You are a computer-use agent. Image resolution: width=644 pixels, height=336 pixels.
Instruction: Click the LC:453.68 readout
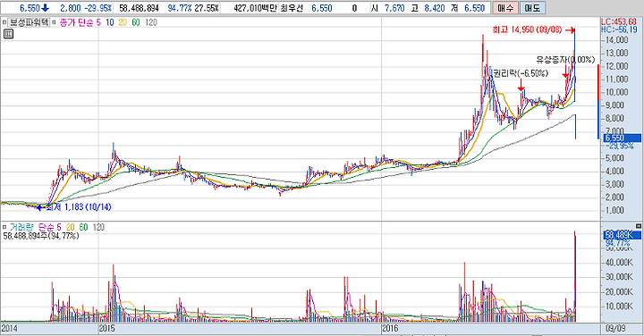coord(619,21)
